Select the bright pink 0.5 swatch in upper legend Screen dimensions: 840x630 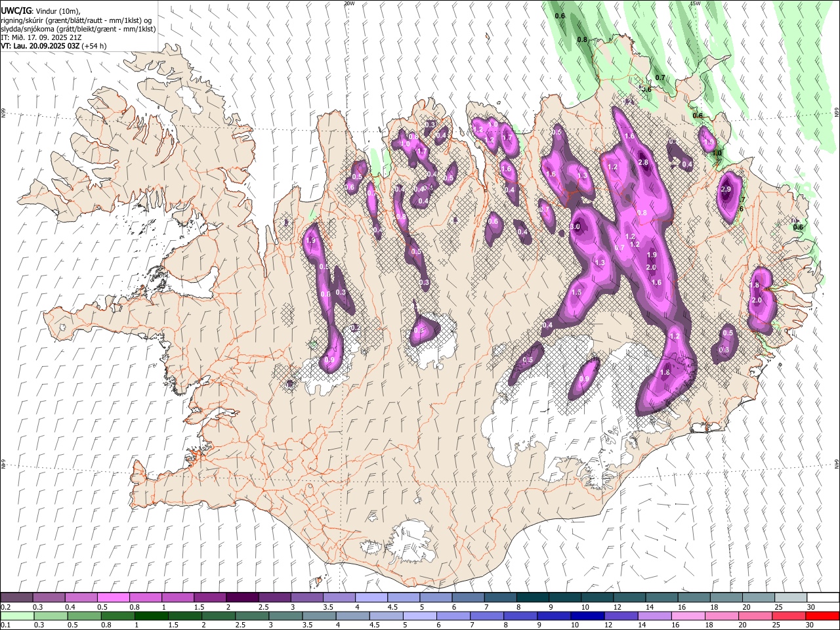click(113, 597)
